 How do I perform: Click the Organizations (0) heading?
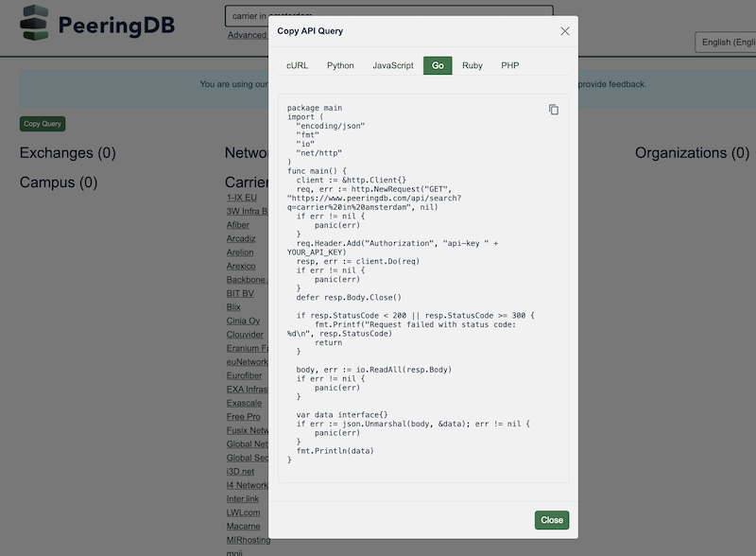click(x=692, y=153)
